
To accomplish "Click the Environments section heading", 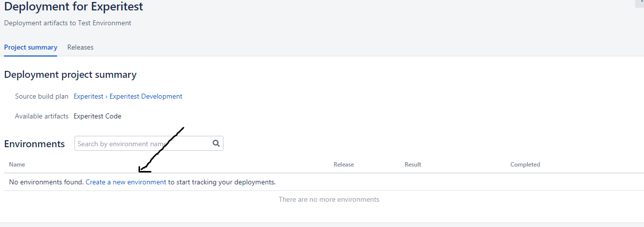I will [34, 144].
